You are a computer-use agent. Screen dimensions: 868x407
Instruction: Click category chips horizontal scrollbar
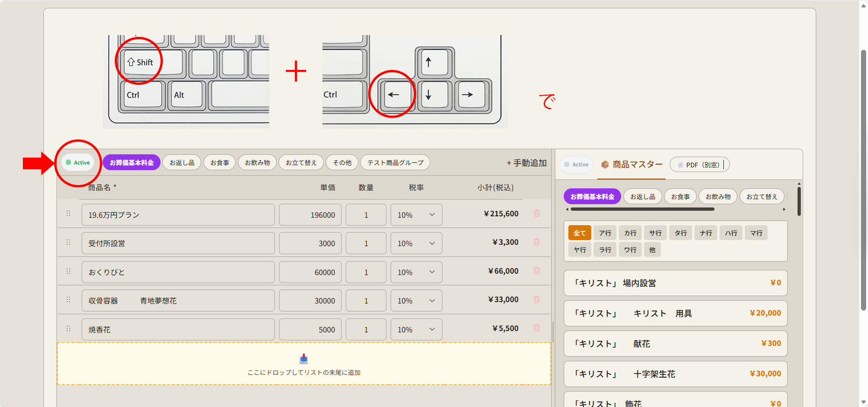[642, 209]
